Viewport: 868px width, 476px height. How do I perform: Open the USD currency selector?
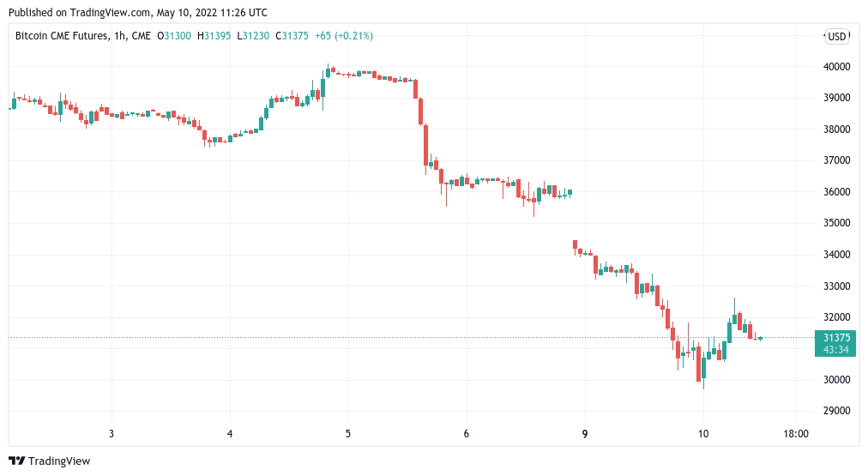click(x=836, y=36)
